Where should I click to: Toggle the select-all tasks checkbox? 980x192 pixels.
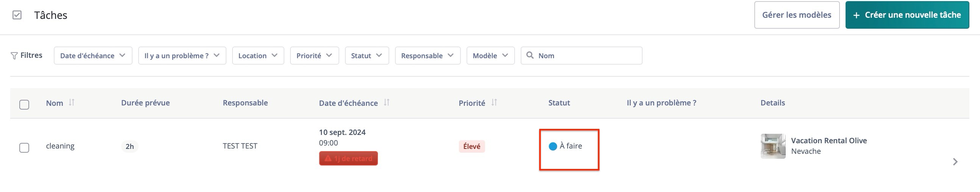click(24, 105)
